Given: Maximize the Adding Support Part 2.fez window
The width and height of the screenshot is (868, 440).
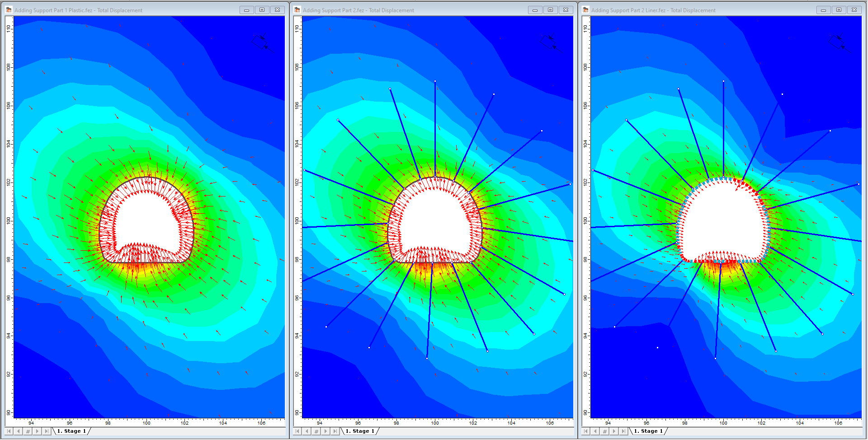Looking at the screenshot, I should tap(550, 10).
